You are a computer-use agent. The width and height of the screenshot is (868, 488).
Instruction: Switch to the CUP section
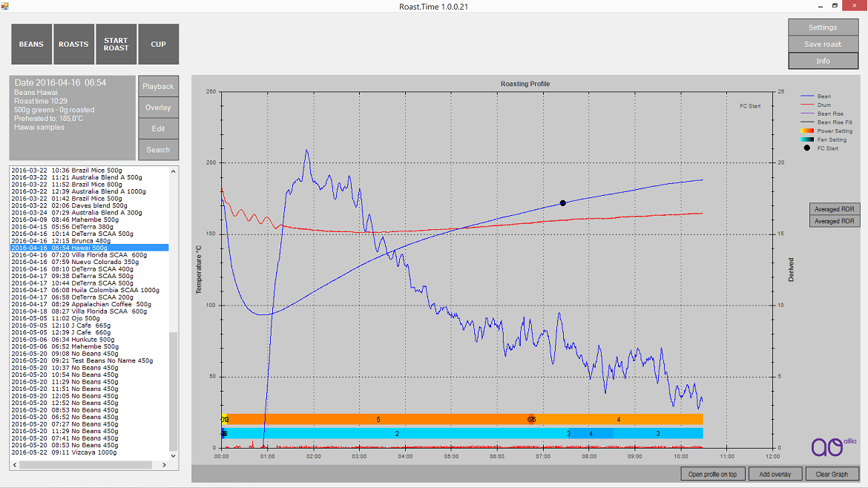point(159,44)
